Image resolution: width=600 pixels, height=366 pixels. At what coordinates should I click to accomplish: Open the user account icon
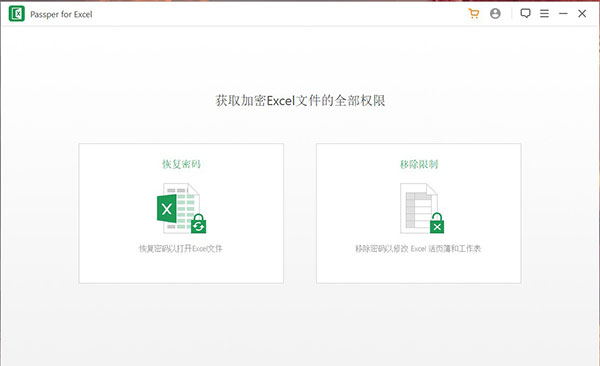[x=495, y=14]
